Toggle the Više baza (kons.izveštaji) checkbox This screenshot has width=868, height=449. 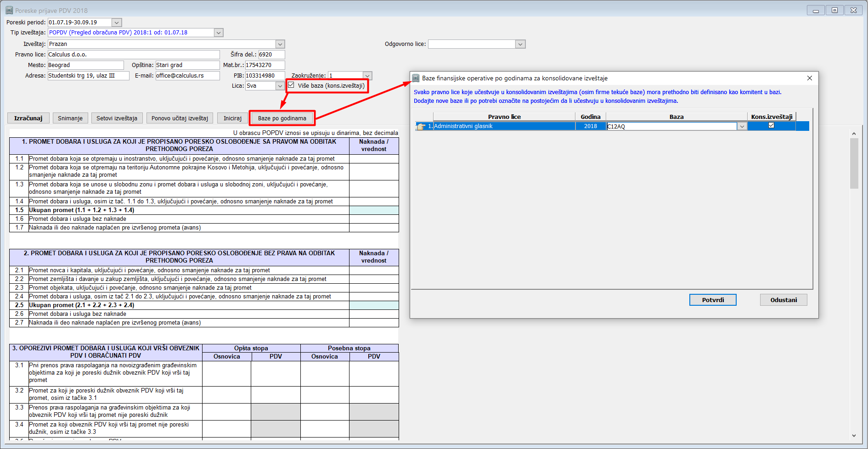[291, 85]
